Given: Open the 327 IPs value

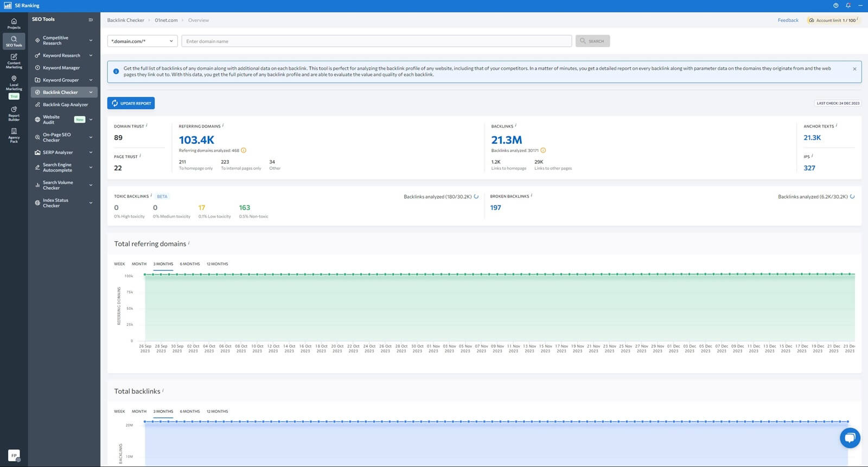Looking at the screenshot, I should pyautogui.click(x=809, y=168).
